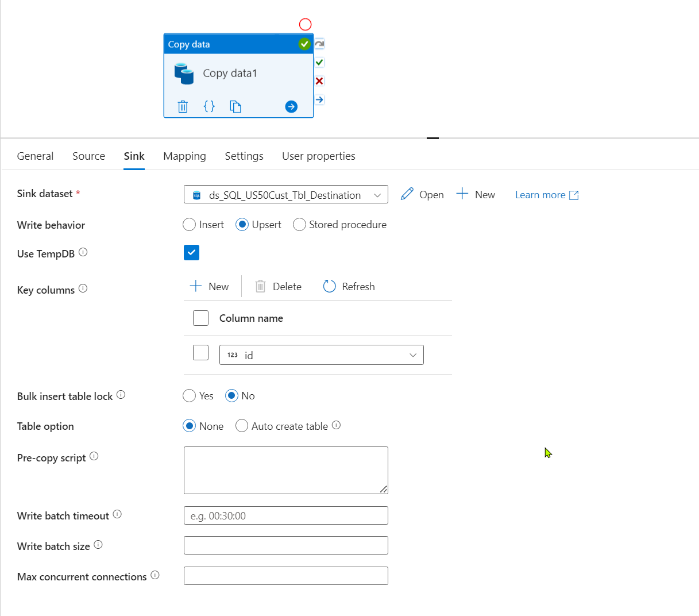Click the blue arrow on Copy data1 activity
Screen dimensions: 699x616
pyautogui.click(x=291, y=106)
